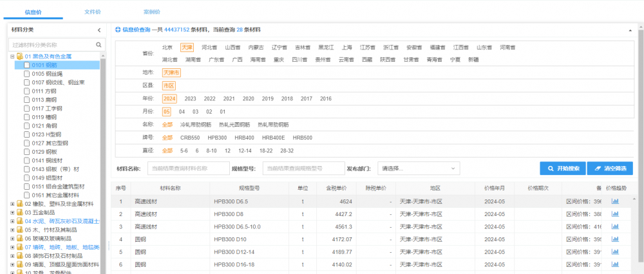Filter by grade CRB550
Image resolution: width=644 pixels, height=274 pixels.
coord(190,138)
